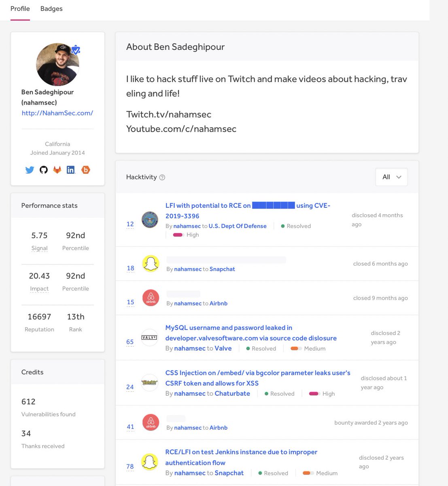The width and height of the screenshot is (448, 486).
Task: Click the Joined January 2014 text
Action: point(57,153)
